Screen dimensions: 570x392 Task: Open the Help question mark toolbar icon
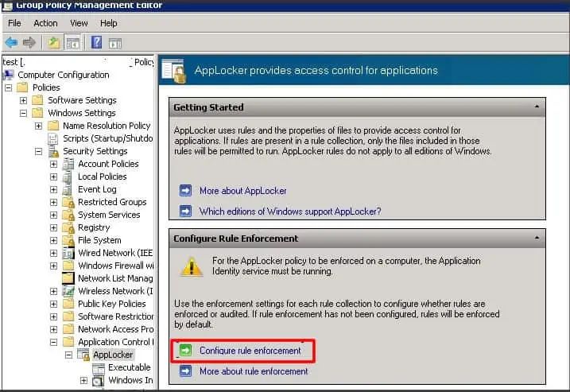point(96,43)
